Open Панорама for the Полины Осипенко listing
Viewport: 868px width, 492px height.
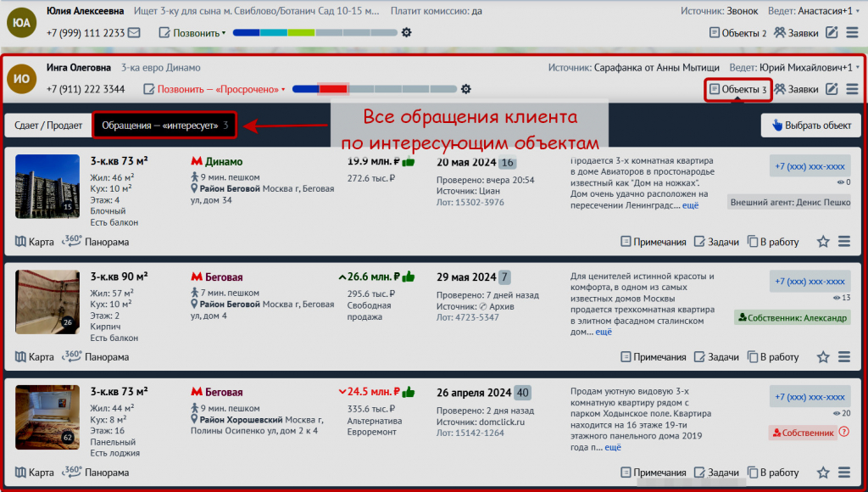click(x=95, y=472)
